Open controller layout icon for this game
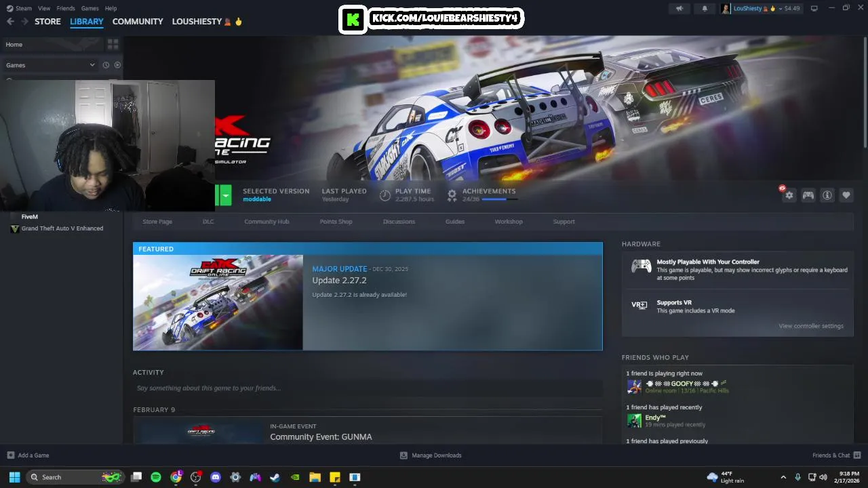The image size is (868, 488). click(x=808, y=195)
